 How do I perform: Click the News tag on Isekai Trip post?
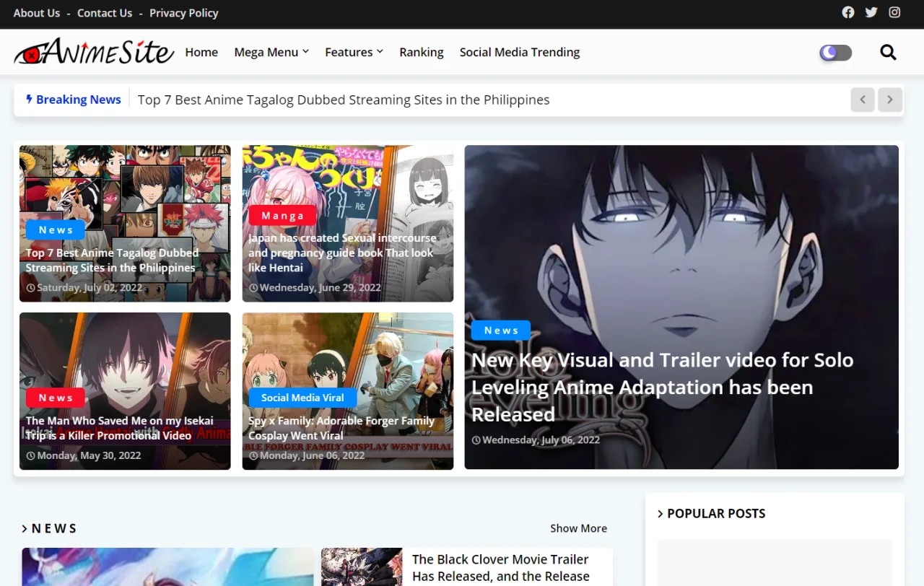click(56, 398)
